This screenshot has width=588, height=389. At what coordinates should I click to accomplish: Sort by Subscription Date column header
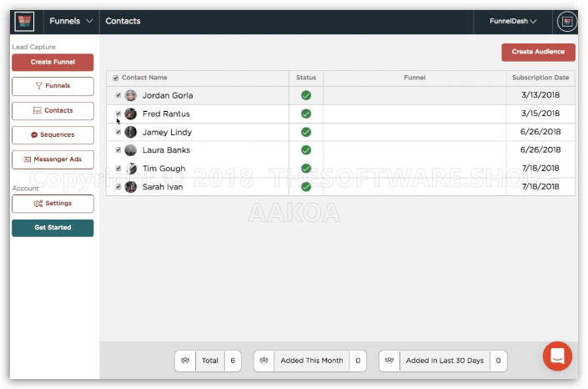(x=540, y=78)
